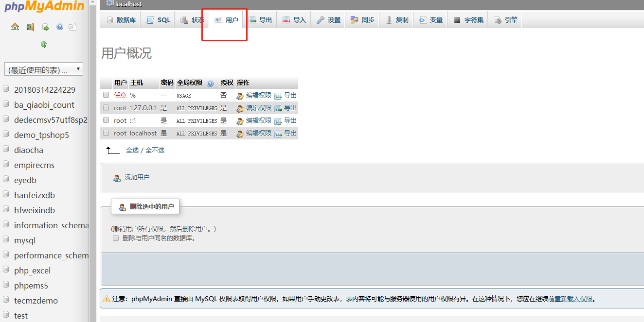Click the export icon for root 127.0.0.1
The image size is (644, 322).
click(278, 108)
